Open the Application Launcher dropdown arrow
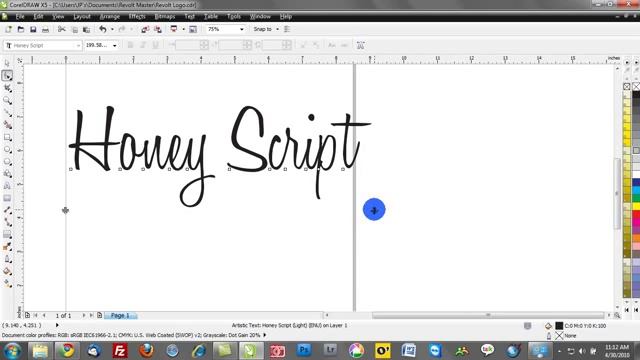The image size is (640, 360). [x=183, y=29]
